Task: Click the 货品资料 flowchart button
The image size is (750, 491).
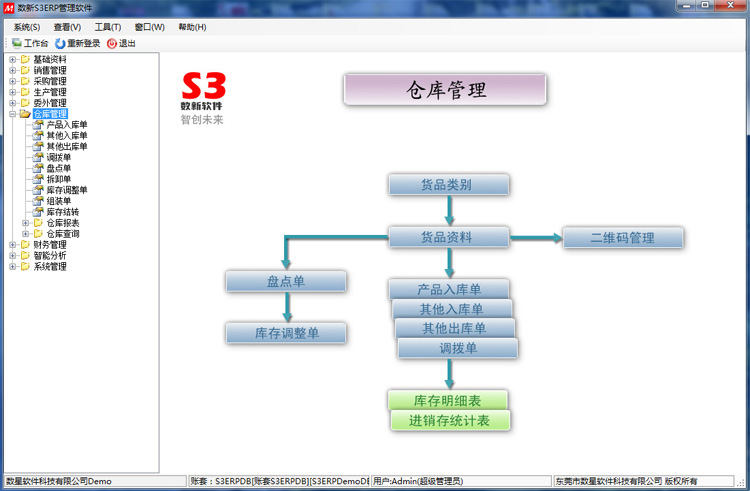Action: pos(449,237)
